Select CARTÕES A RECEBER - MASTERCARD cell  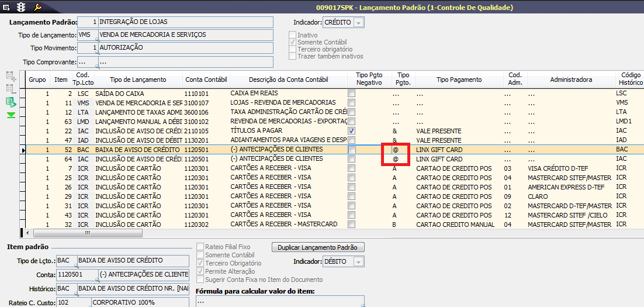[x=288, y=225]
